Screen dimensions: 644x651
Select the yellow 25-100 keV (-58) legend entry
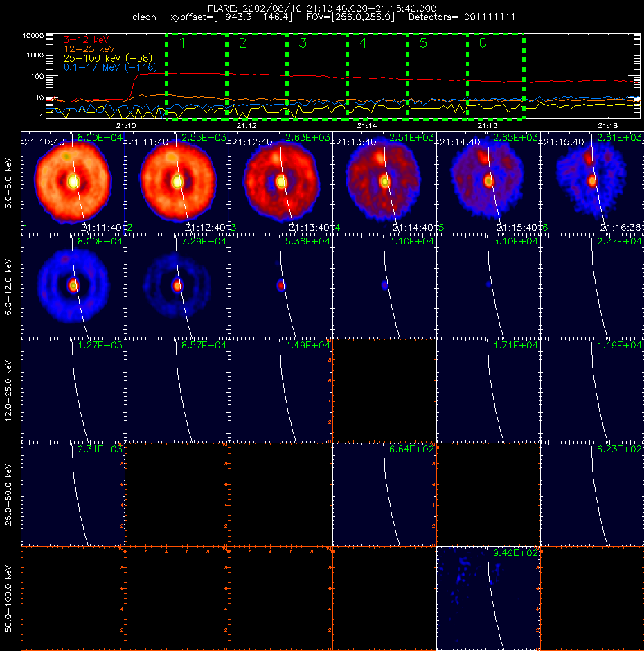click(108, 58)
